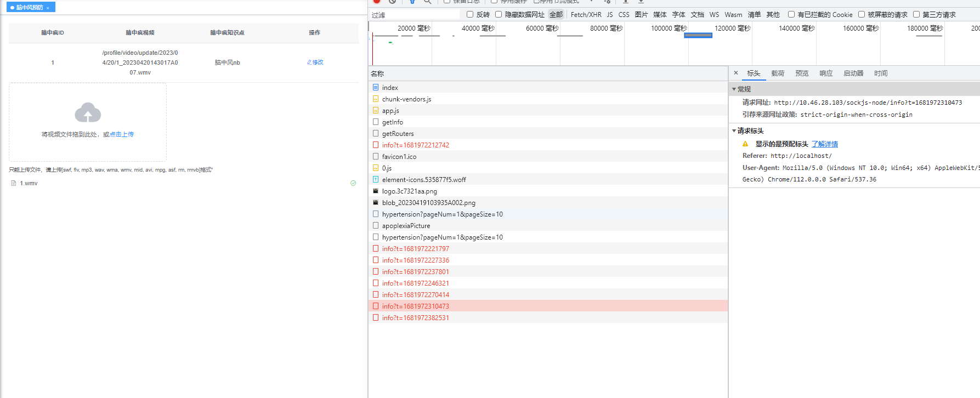Viewport: 980px width, 398px height.
Task: Filter requests by 字体
Action: pos(678,15)
